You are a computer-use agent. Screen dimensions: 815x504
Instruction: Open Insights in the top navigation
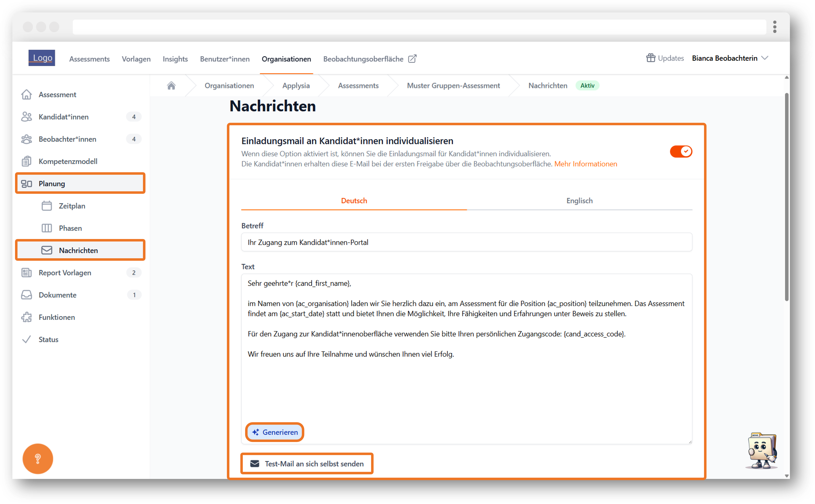tap(175, 59)
